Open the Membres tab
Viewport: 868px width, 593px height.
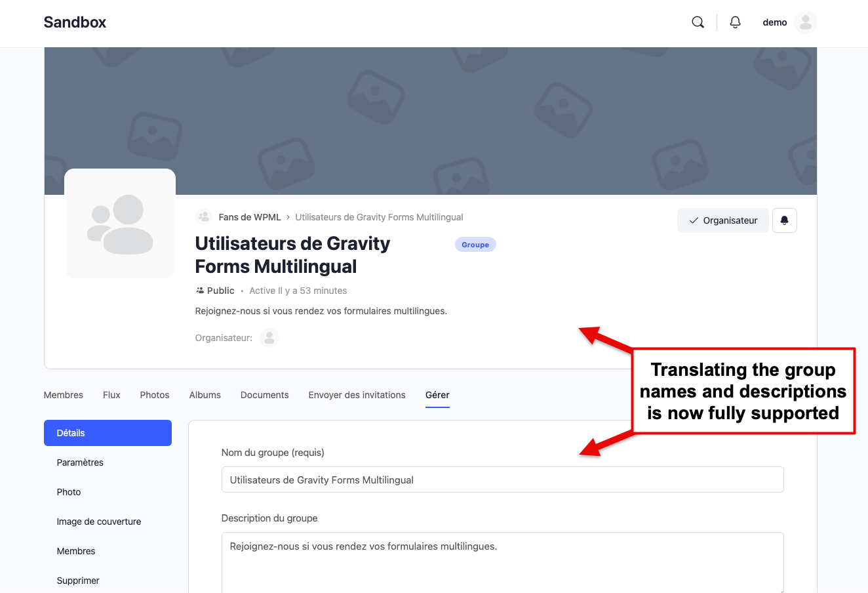[x=64, y=395]
